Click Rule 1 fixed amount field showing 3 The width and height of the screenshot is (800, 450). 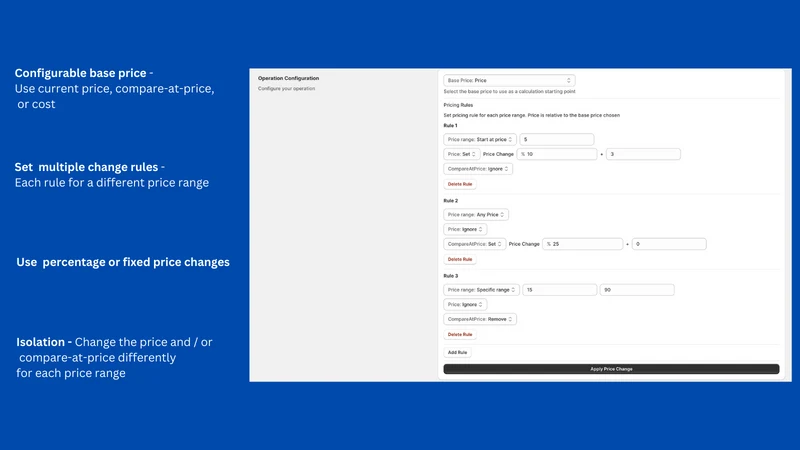pos(643,154)
